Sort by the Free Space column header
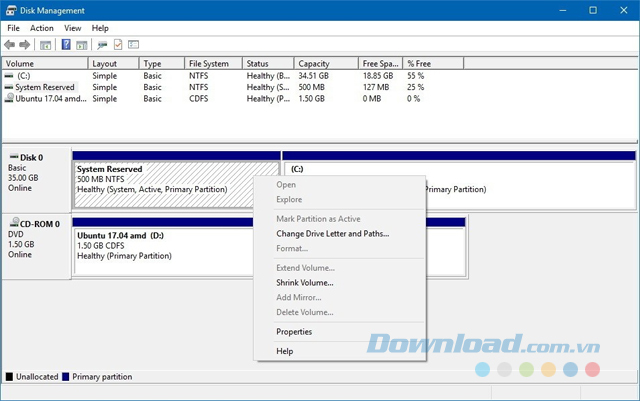 (x=380, y=63)
